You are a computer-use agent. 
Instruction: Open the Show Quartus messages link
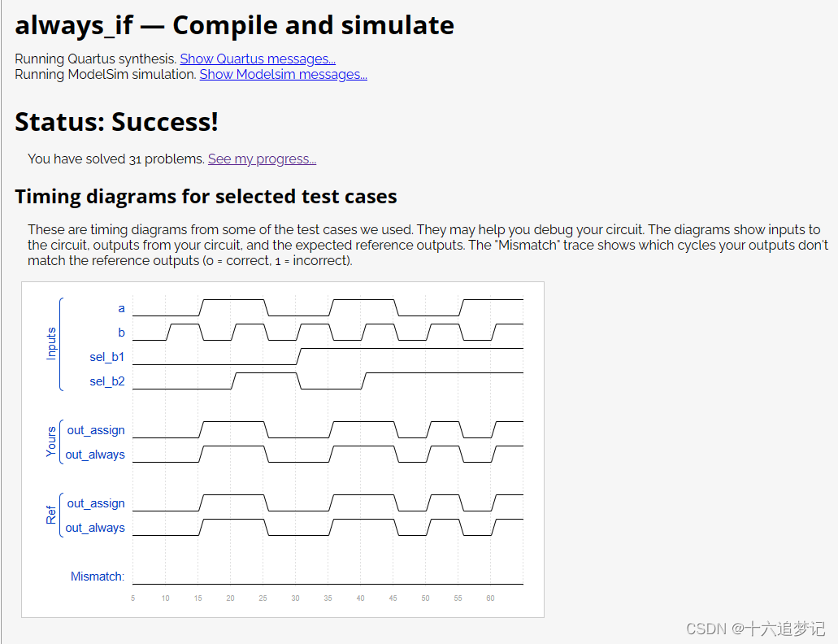pyautogui.click(x=257, y=59)
